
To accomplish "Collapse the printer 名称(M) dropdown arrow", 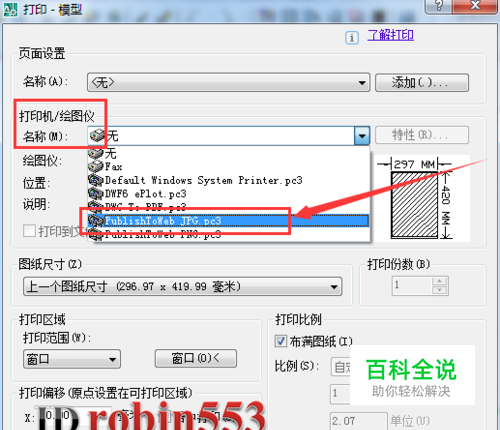I will 362,135.
